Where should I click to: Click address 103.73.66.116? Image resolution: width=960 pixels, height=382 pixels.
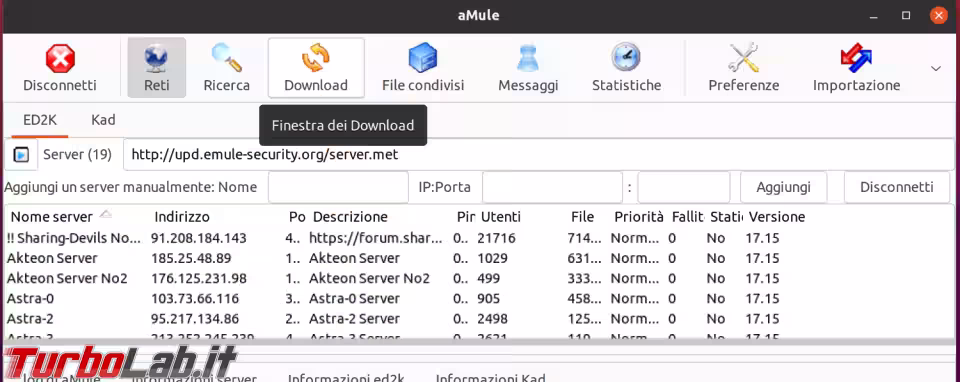coord(195,299)
